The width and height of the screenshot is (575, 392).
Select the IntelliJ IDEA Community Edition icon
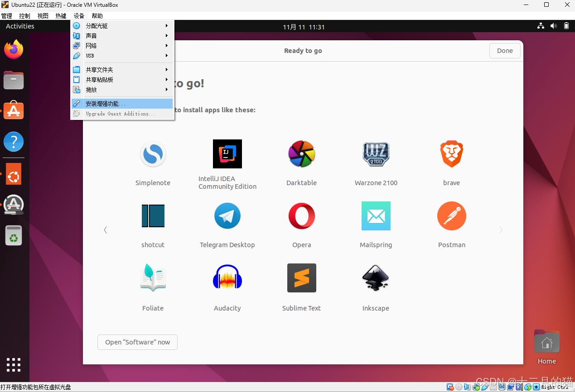[227, 154]
